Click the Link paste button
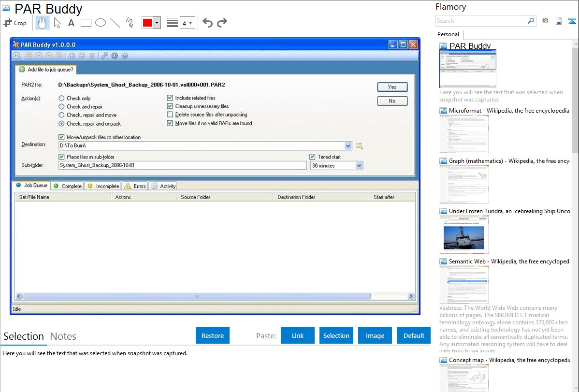 (x=298, y=335)
